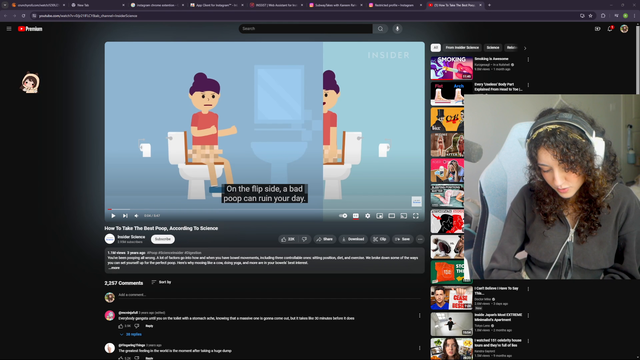Activate miniplayer mode
The image size is (640, 360).
(x=380, y=216)
